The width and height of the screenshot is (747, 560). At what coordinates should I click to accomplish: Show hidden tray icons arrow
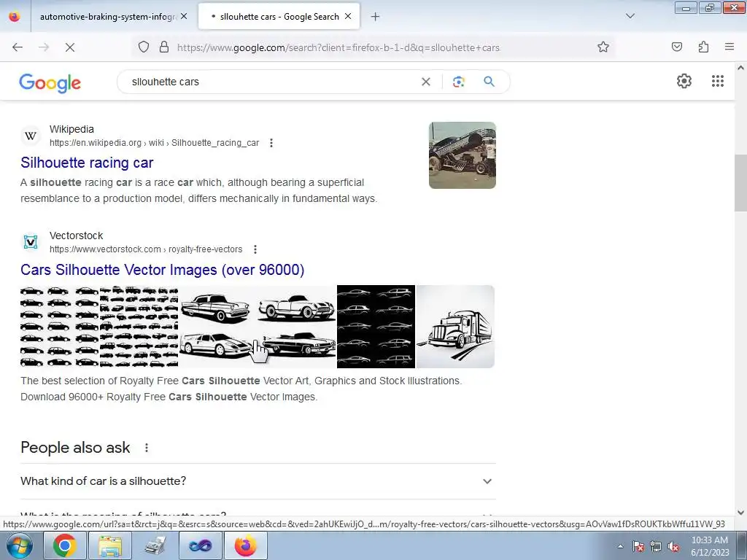(620, 547)
